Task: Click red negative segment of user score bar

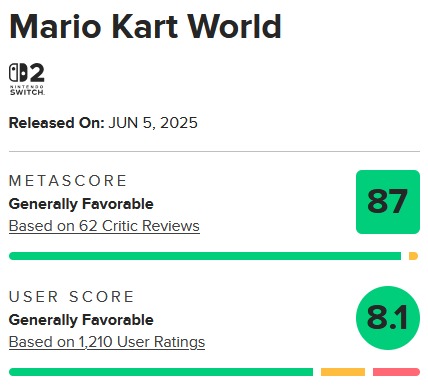Action: (x=396, y=372)
